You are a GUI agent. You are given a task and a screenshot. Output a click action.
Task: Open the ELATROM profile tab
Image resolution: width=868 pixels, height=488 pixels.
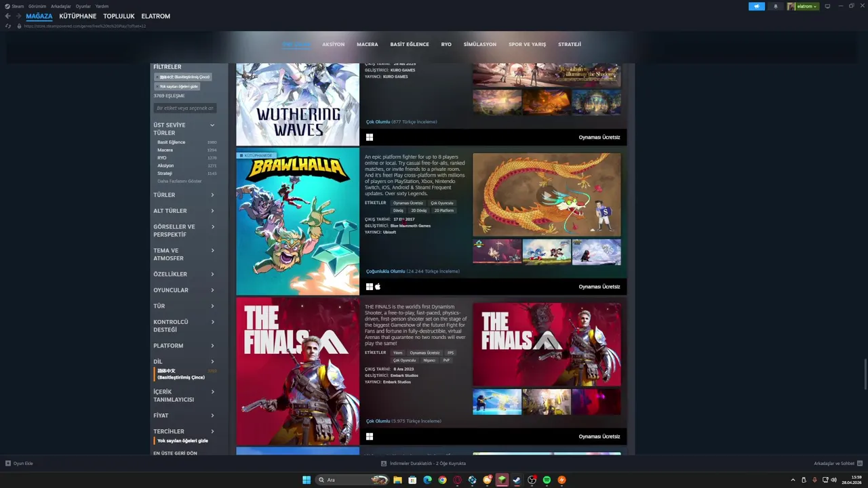pos(156,16)
